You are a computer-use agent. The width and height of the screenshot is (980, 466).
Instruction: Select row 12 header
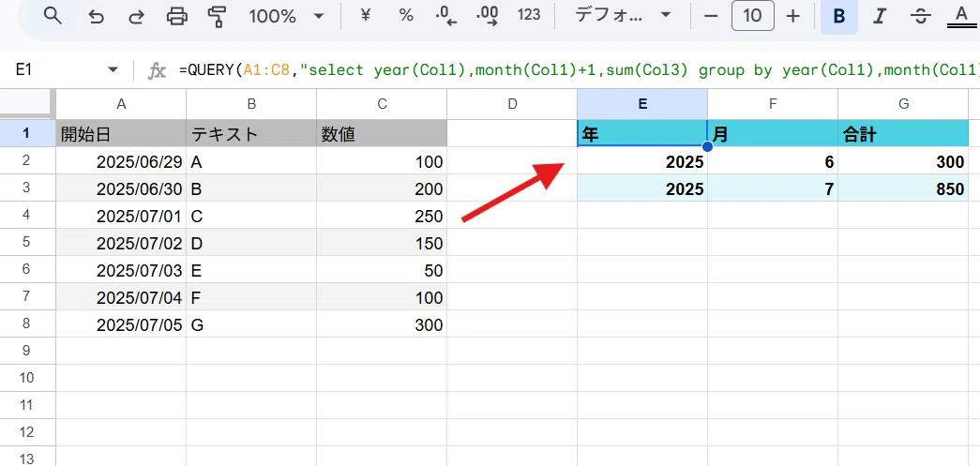(27, 432)
